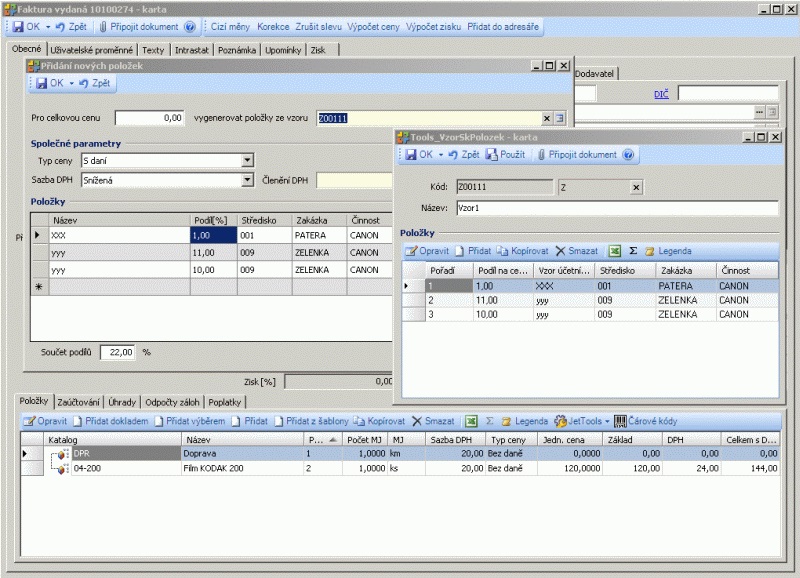
Task: Click the Název input field containing Vzor1
Action: pos(615,208)
